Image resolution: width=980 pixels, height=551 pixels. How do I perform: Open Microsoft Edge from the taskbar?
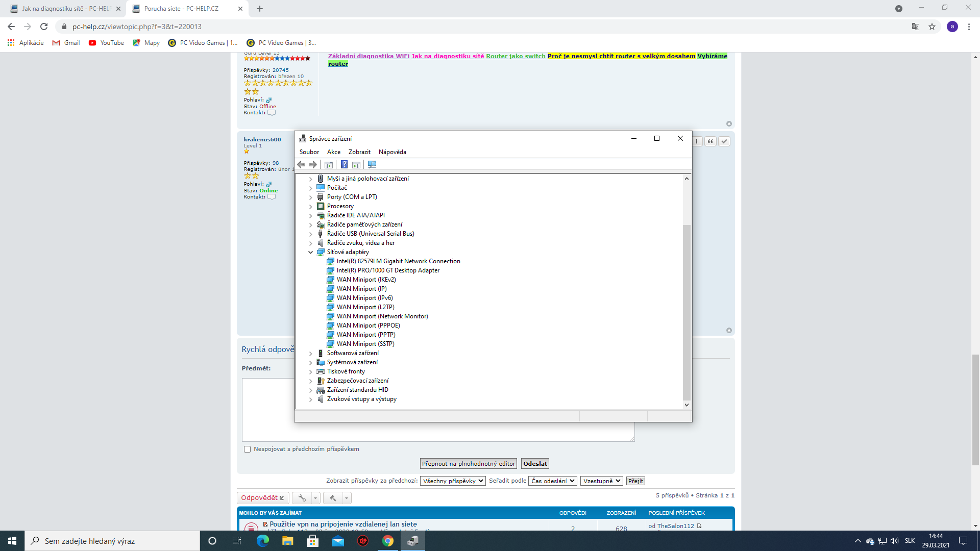coord(262,541)
